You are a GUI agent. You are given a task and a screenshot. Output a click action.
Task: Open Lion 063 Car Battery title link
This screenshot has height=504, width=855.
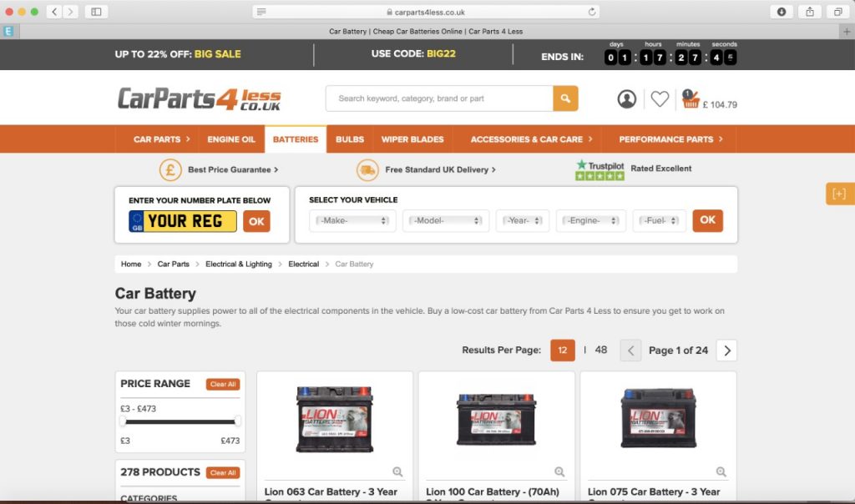(x=331, y=492)
